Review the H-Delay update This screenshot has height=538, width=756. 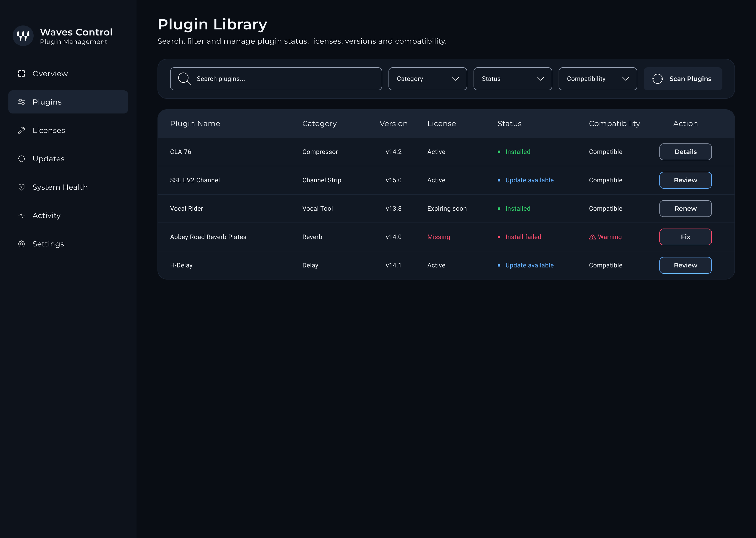click(x=685, y=265)
